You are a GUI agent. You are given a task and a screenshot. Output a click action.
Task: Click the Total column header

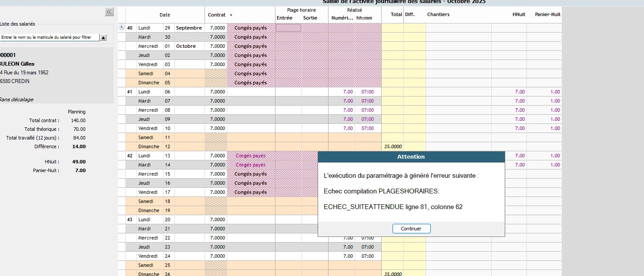click(396, 15)
